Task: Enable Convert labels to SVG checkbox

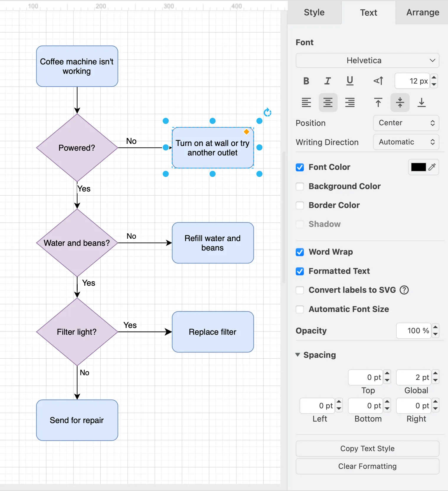Action: (300, 290)
